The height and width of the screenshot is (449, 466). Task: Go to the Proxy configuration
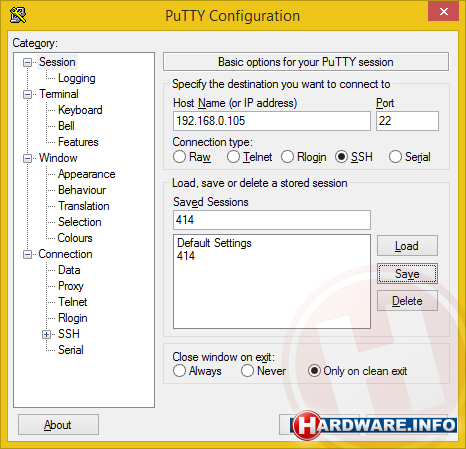[x=71, y=286]
